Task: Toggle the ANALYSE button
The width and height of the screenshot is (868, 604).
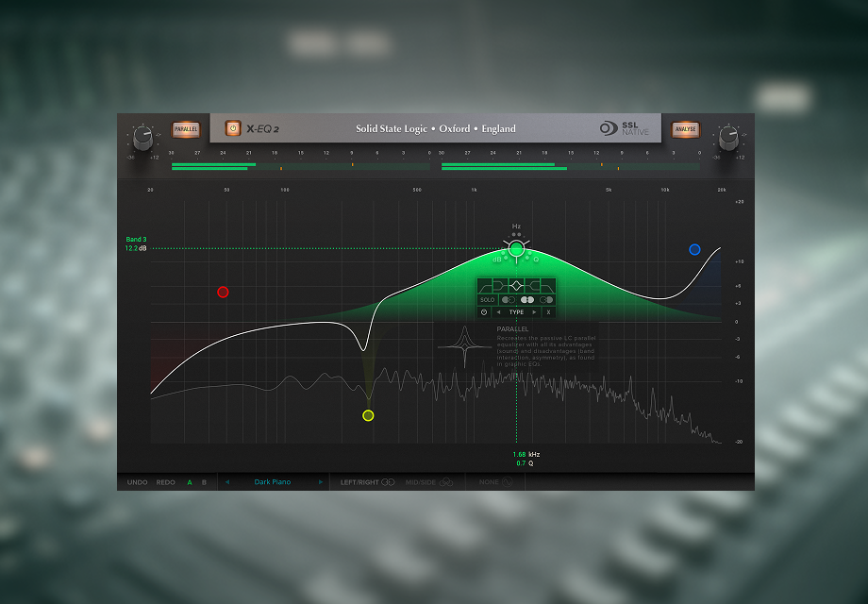Action: (685, 129)
